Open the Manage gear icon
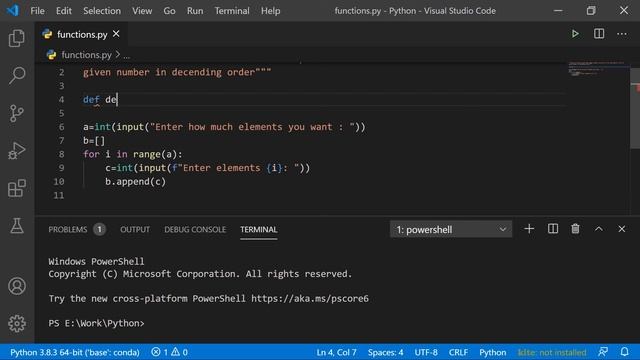The width and height of the screenshot is (640, 360). coord(17,323)
